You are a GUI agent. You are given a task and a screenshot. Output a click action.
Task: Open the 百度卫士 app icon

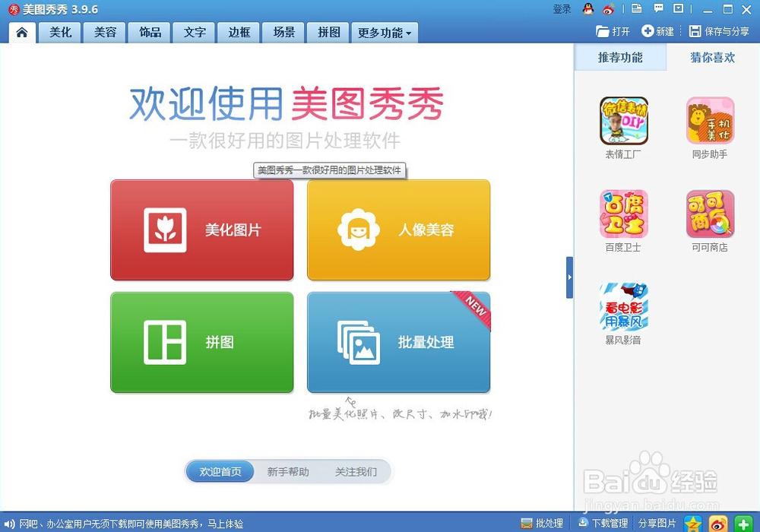[624, 214]
